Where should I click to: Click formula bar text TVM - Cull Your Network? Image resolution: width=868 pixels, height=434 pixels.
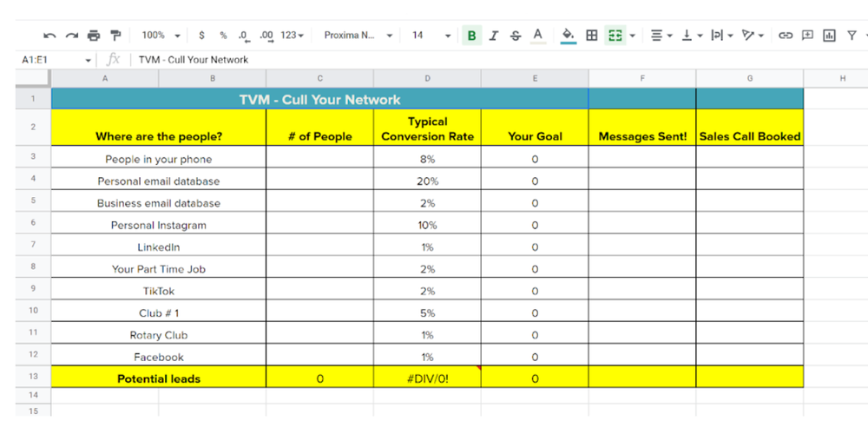(x=194, y=60)
